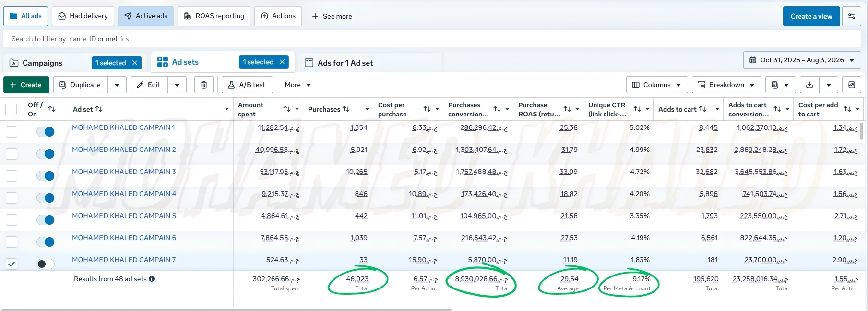Viewport: 868px width, 311px height.
Task: Click the 46,023 total purchases value
Action: pos(357,279)
